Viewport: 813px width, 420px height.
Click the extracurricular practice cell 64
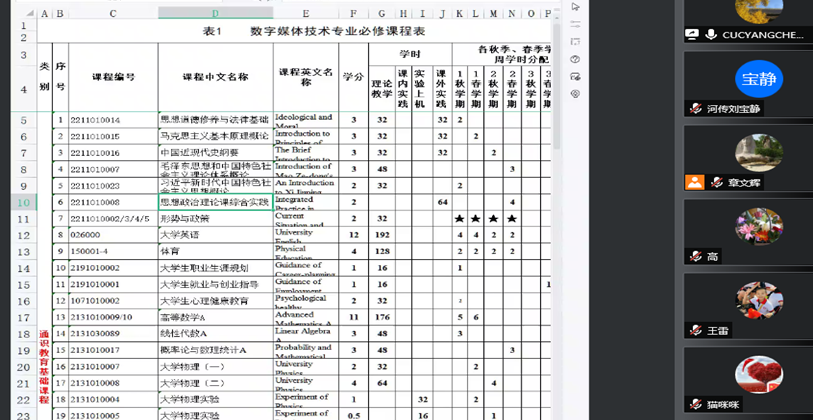(x=442, y=202)
